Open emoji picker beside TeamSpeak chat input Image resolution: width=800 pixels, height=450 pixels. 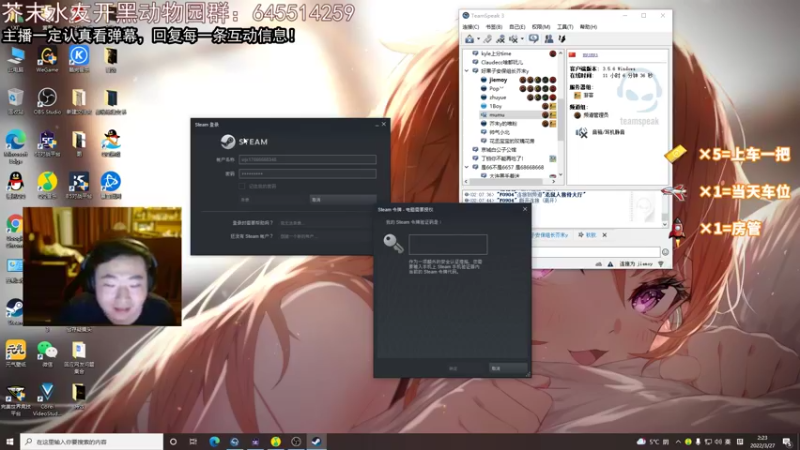tap(665, 252)
